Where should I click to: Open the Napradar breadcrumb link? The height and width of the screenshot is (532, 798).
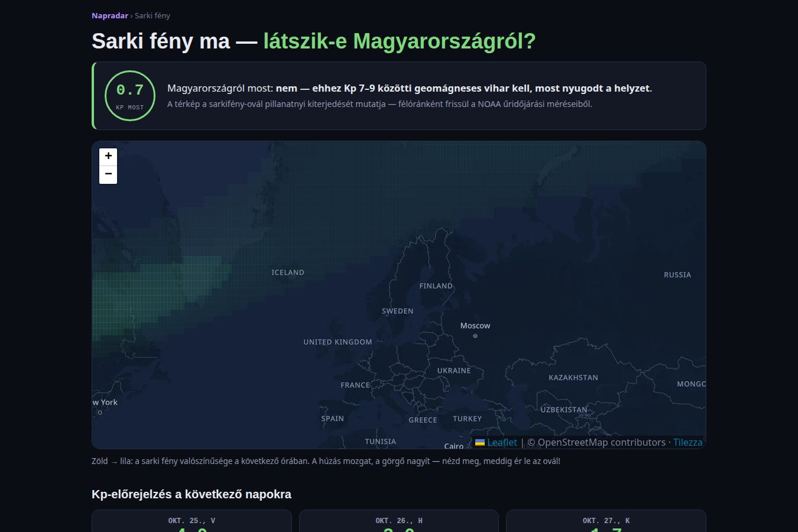tap(110, 16)
